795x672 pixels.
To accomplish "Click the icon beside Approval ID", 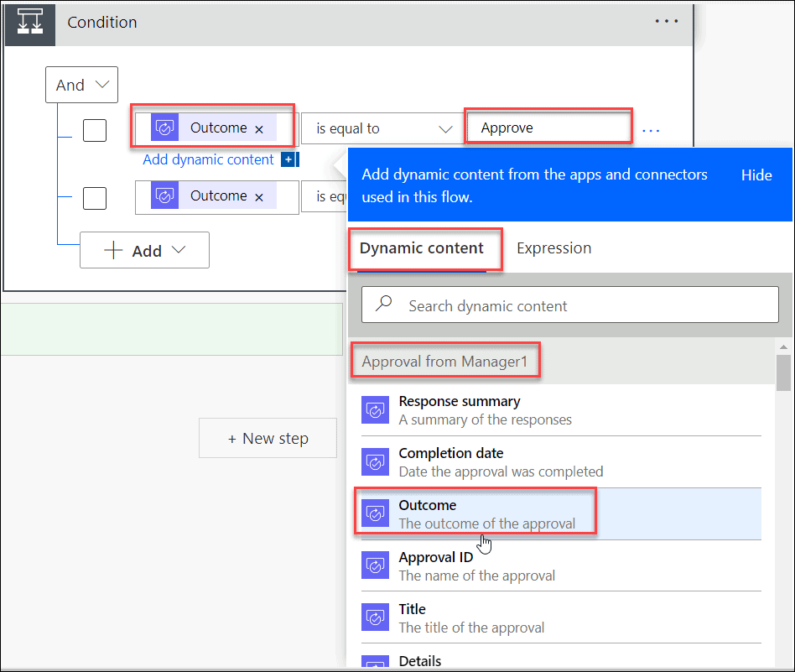I will tap(375, 565).
